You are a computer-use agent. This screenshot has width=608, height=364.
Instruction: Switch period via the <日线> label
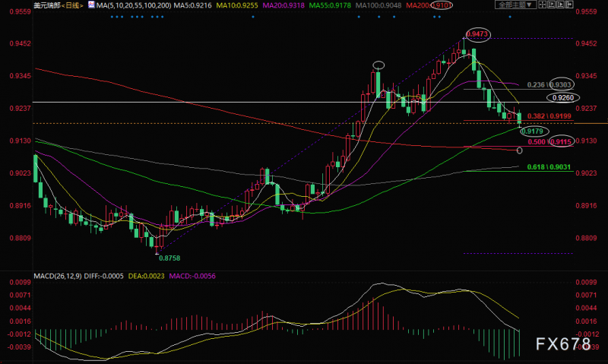[72, 5]
